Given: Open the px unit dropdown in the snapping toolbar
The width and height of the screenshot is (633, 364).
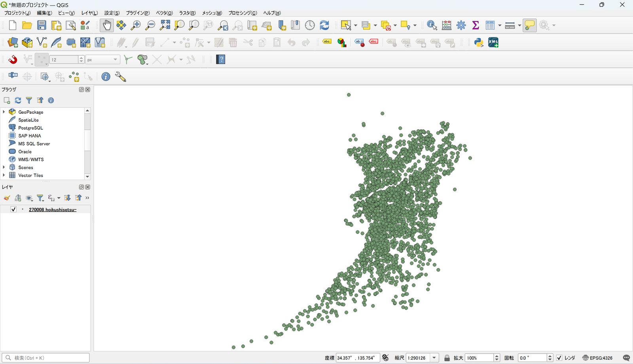Looking at the screenshot, I should point(103,59).
